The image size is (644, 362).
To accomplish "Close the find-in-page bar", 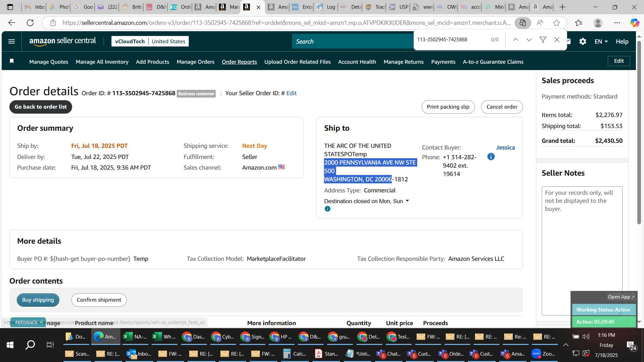I will coord(557,40).
